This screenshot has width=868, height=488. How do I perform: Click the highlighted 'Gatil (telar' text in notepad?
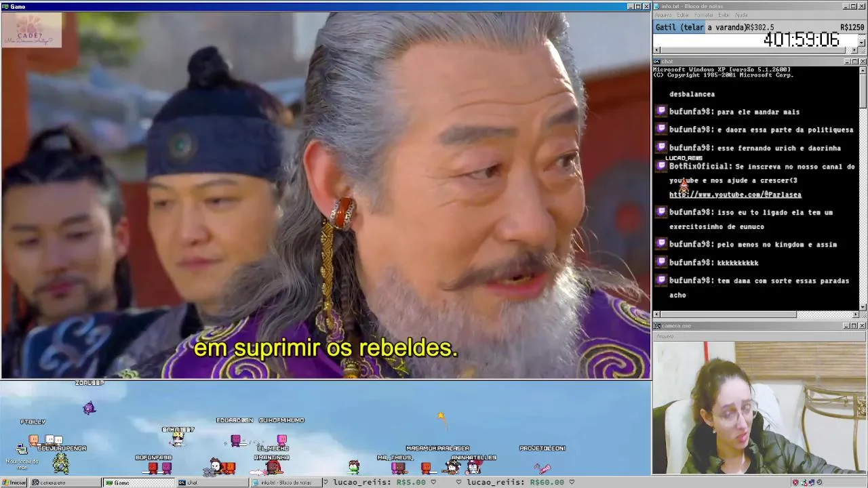[x=680, y=28]
